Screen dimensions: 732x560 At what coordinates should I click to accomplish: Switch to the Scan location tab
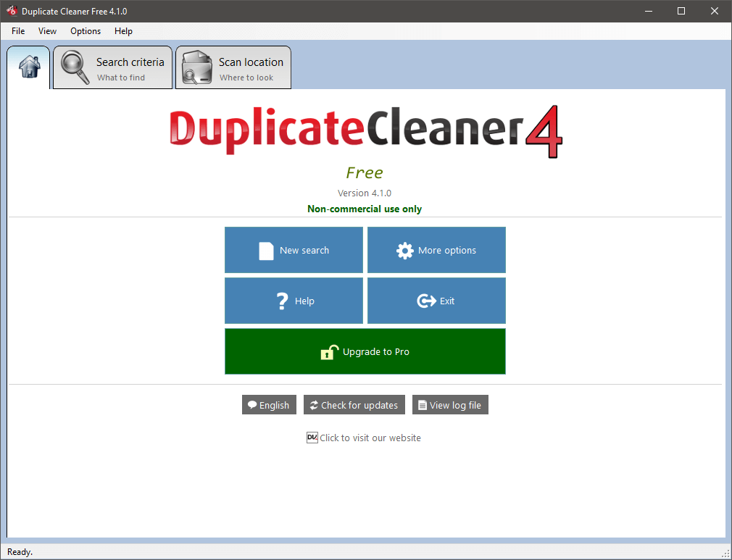[233, 67]
